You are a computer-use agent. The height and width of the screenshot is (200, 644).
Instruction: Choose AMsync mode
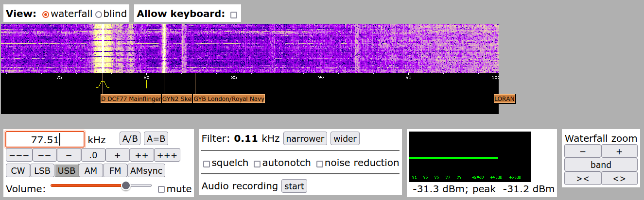146,171
